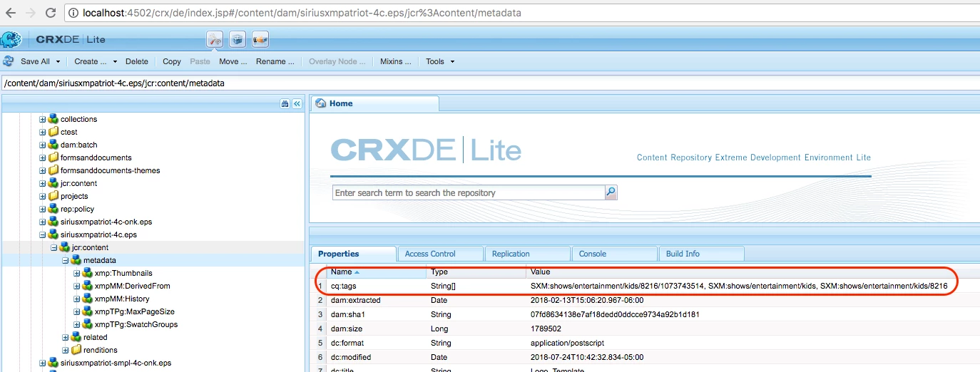Open the pointing-hand Package Share icon
The image size is (980, 372).
coord(260,39)
